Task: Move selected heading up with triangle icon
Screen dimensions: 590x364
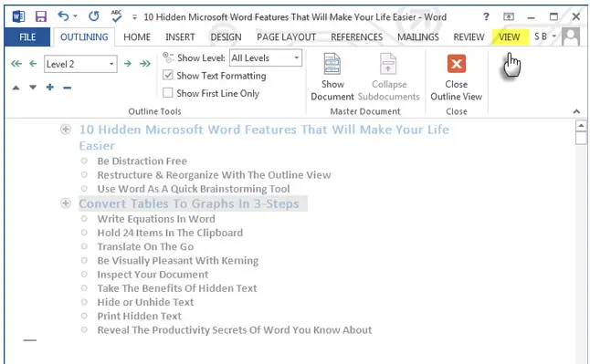Action: click(16, 88)
